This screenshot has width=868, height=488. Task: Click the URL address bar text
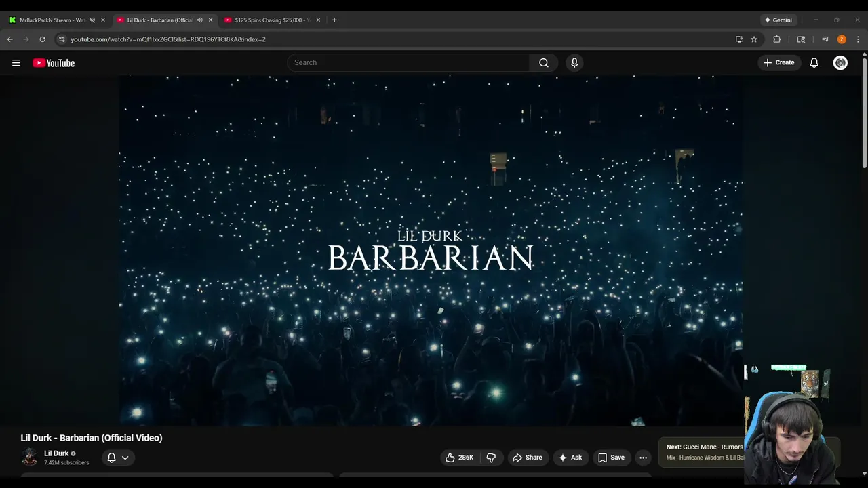pyautogui.click(x=168, y=39)
